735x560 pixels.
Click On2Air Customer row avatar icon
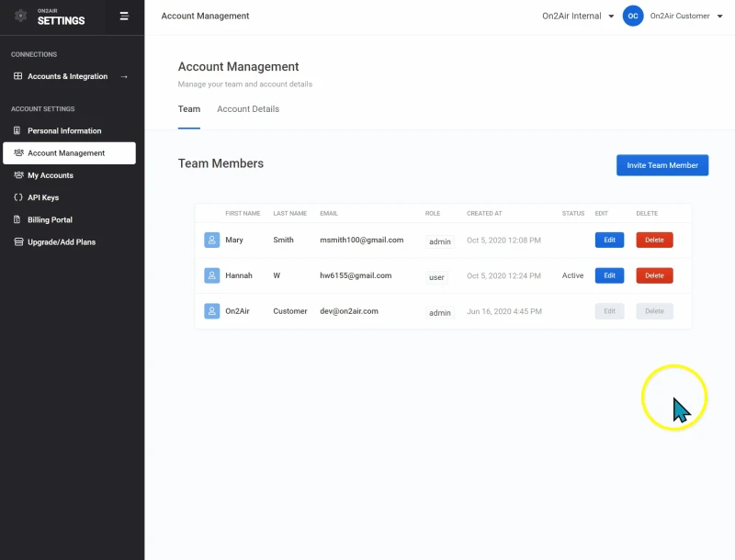212,311
